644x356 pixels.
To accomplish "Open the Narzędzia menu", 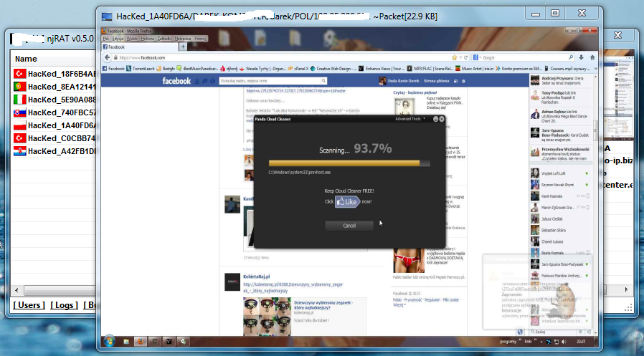I will pos(183,39).
